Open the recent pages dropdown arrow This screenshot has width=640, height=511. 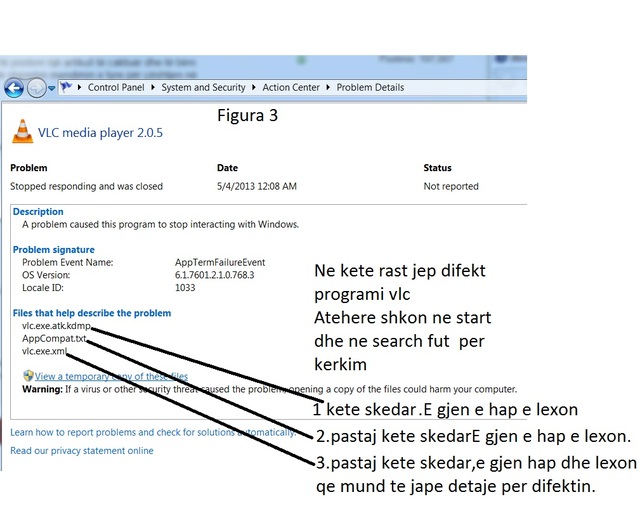pyautogui.click(x=52, y=88)
